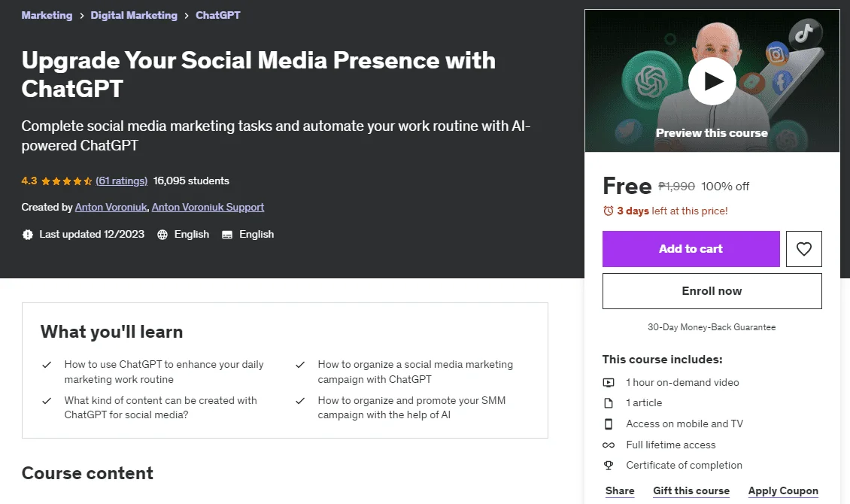Viewport: 850px width, 504px height.
Task: Open the 61 ratings link
Action: point(121,181)
